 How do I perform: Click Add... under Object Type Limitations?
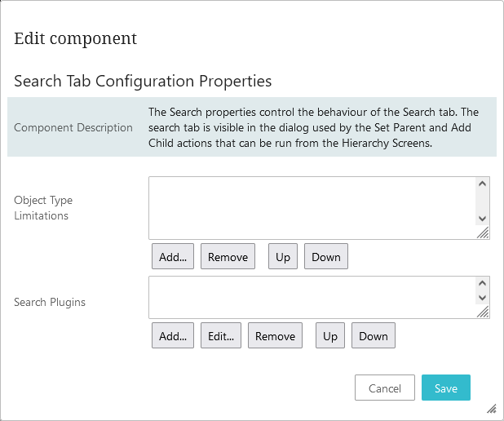(173, 256)
